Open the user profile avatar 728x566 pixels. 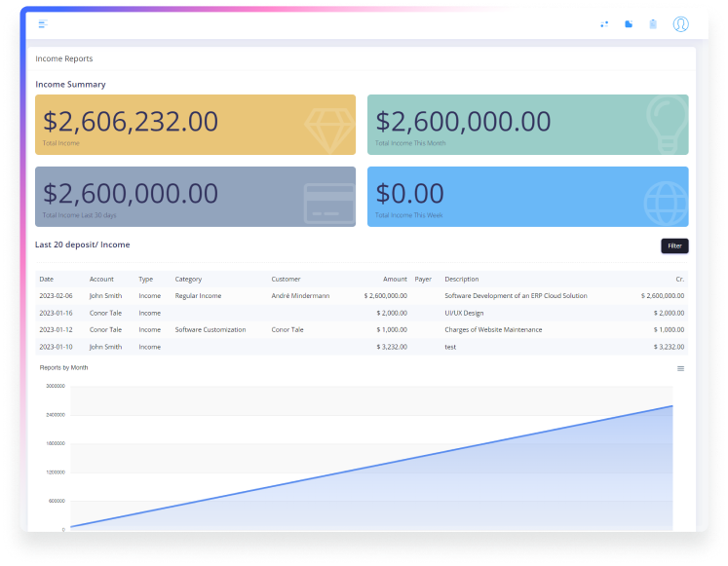tap(680, 24)
